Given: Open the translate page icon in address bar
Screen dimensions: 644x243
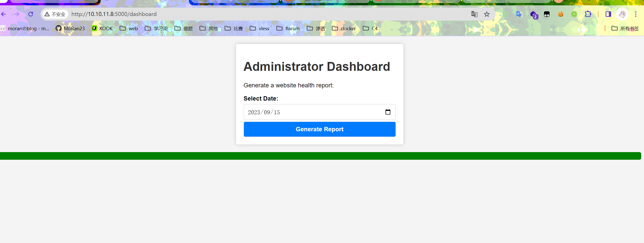Looking at the screenshot, I should [474, 14].
